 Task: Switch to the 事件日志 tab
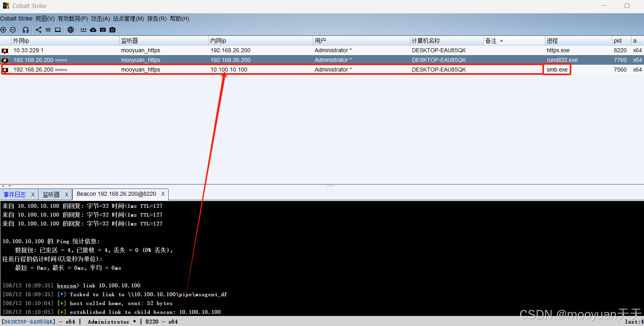point(15,195)
